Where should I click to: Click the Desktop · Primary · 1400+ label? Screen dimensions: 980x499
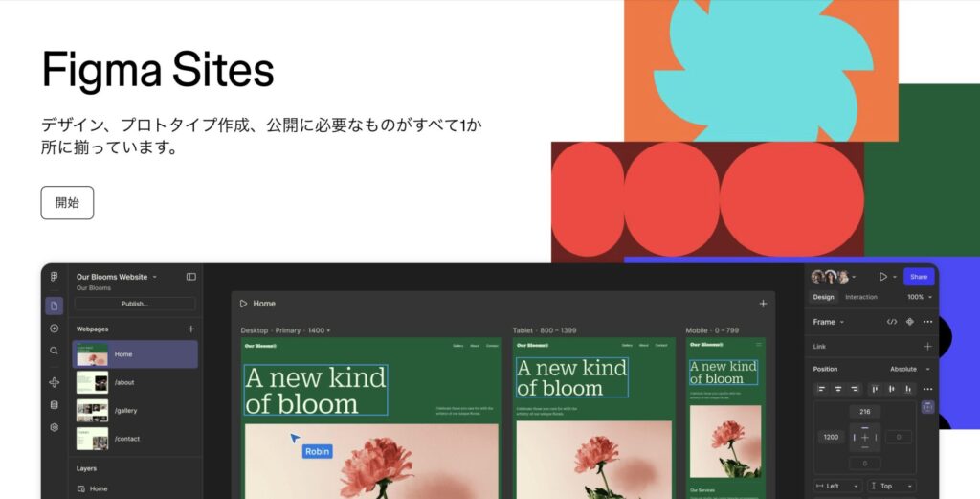(x=285, y=330)
